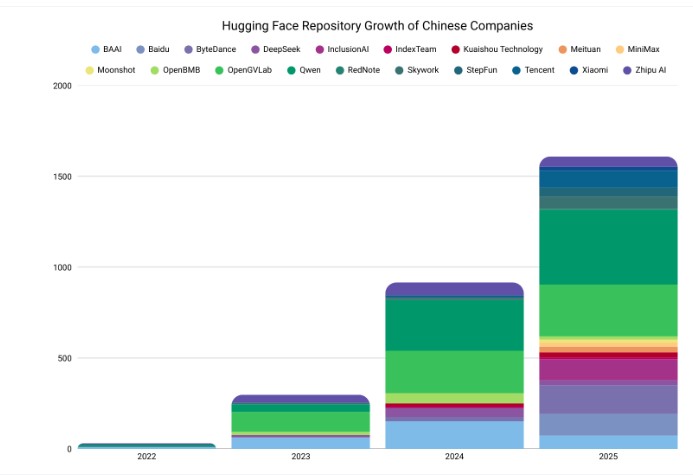
Task: Click the chart title text
Action: [377, 26]
